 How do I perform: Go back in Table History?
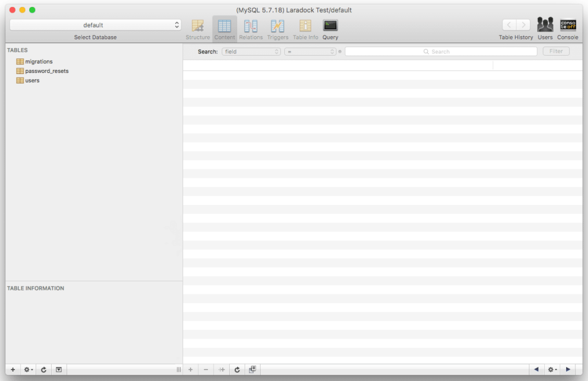coord(509,25)
